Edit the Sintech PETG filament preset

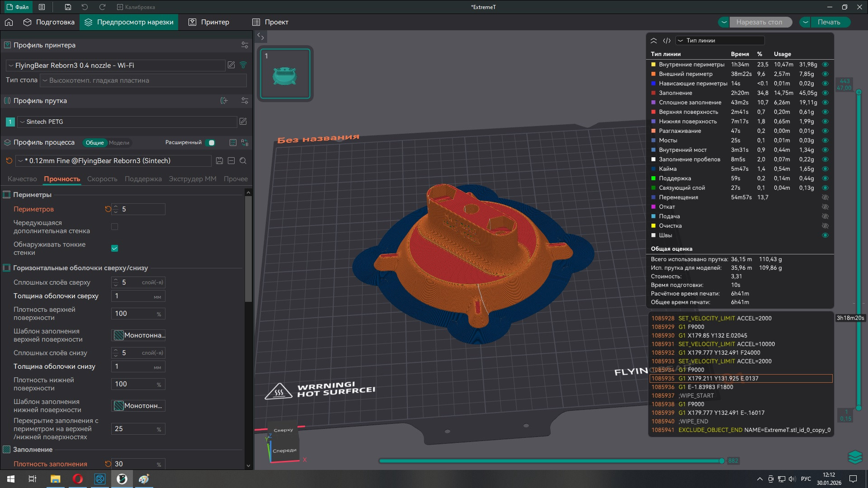click(x=243, y=122)
